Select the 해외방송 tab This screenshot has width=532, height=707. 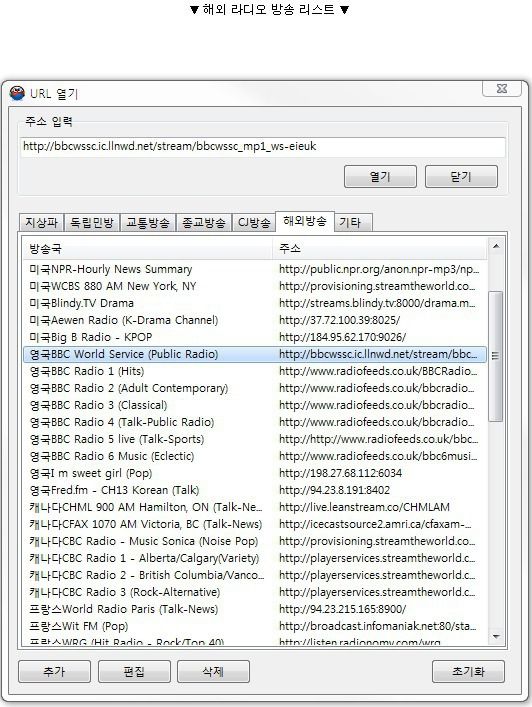[305, 221]
